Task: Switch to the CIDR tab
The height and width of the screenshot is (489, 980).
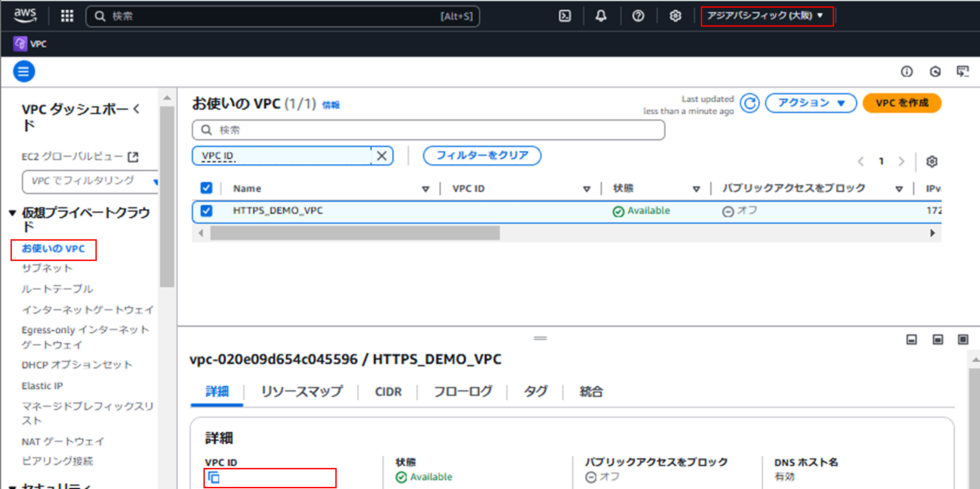Action: coord(389,391)
